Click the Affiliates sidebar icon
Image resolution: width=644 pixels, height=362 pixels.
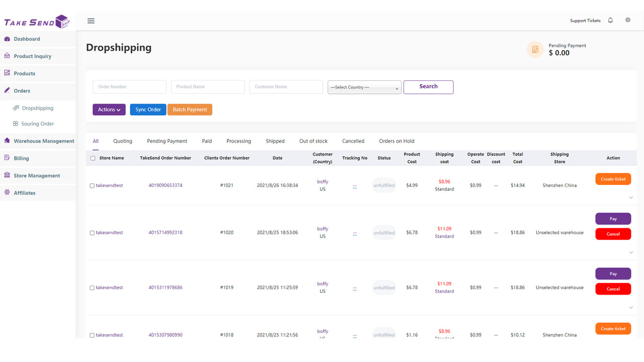pyautogui.click(x=7, y=193)
